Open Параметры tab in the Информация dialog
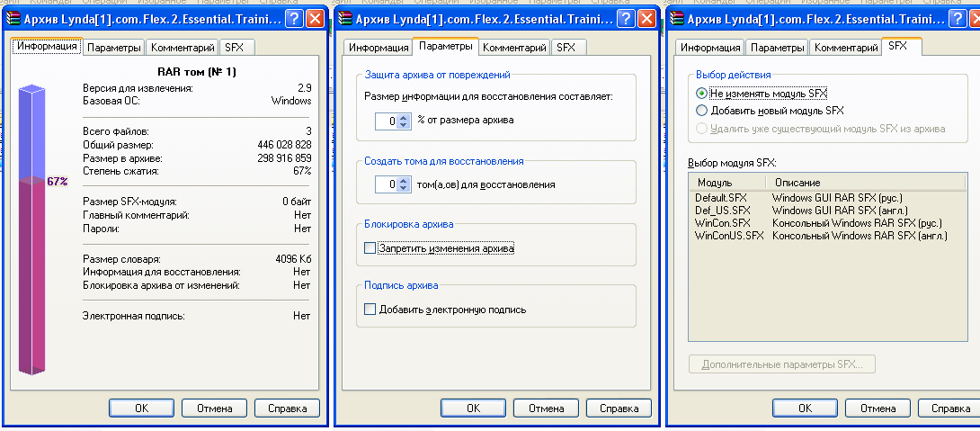 [114, 48]
